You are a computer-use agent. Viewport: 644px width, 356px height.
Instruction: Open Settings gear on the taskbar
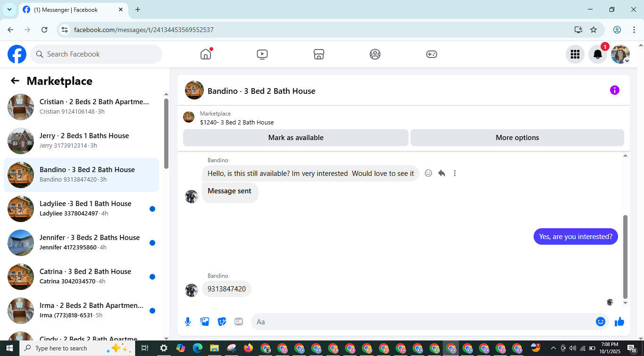(164, 348)
